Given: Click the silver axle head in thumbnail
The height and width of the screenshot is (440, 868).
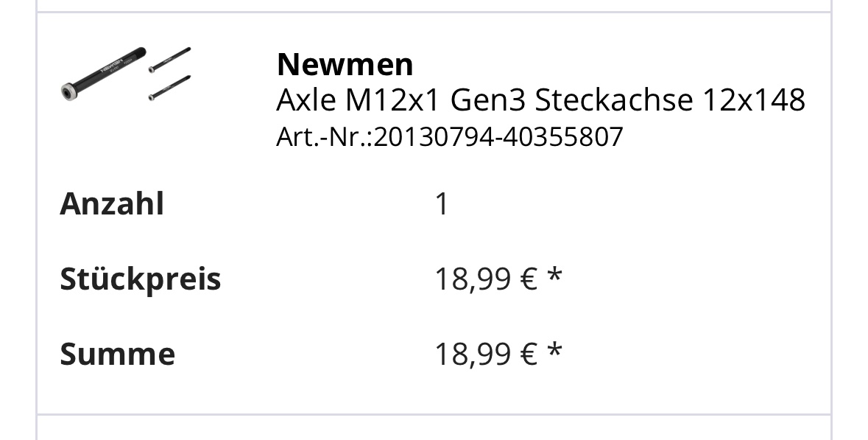Looking at the screenshot, I should pos(68,91).
